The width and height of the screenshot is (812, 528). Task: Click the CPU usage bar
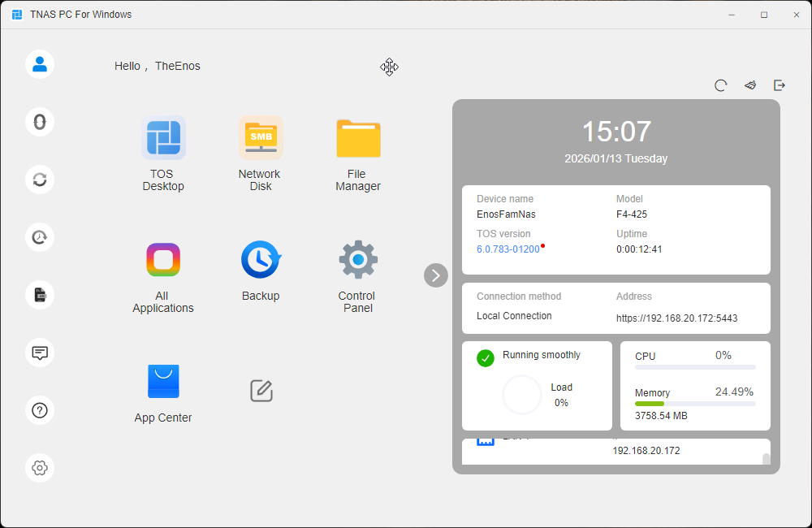click(x=696, y=367)
